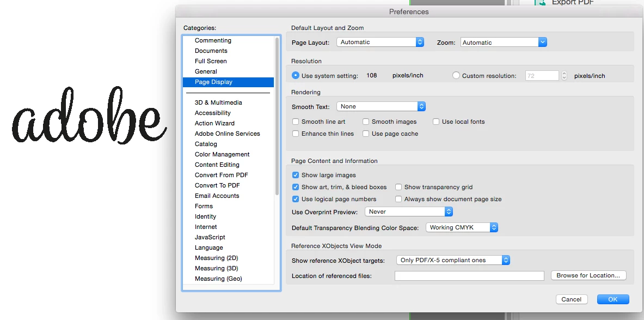The height and width of the screenshot is (320, 644).
Task: Select Use system setting resolution radio
Action: tap(295, 75)
